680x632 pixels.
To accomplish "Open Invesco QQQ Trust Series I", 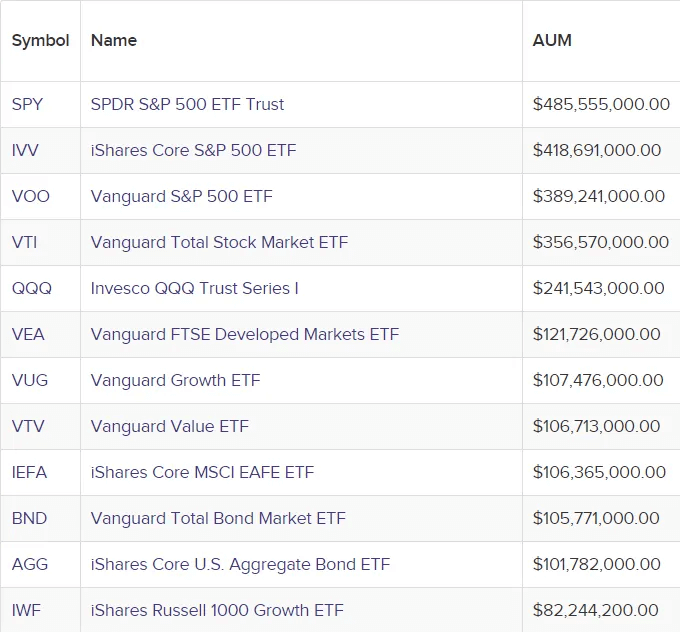I will coord(194,288).
